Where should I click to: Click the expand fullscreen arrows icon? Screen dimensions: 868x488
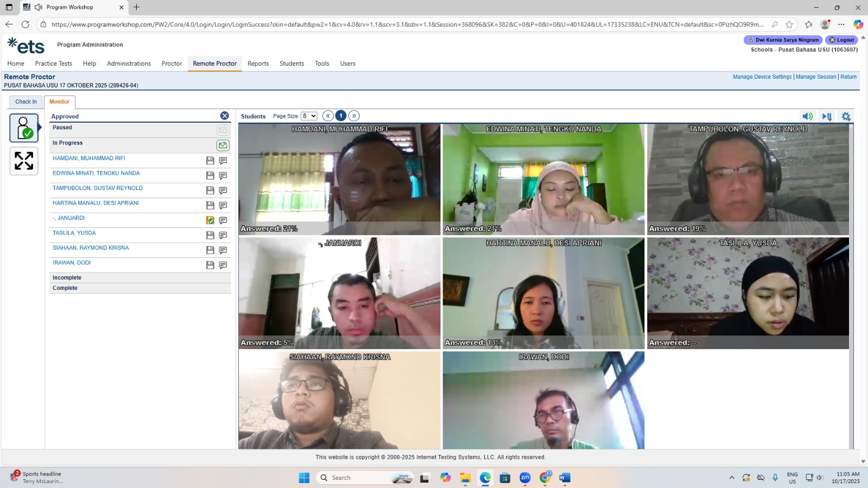pyautogui.click(x=24, y=161)
